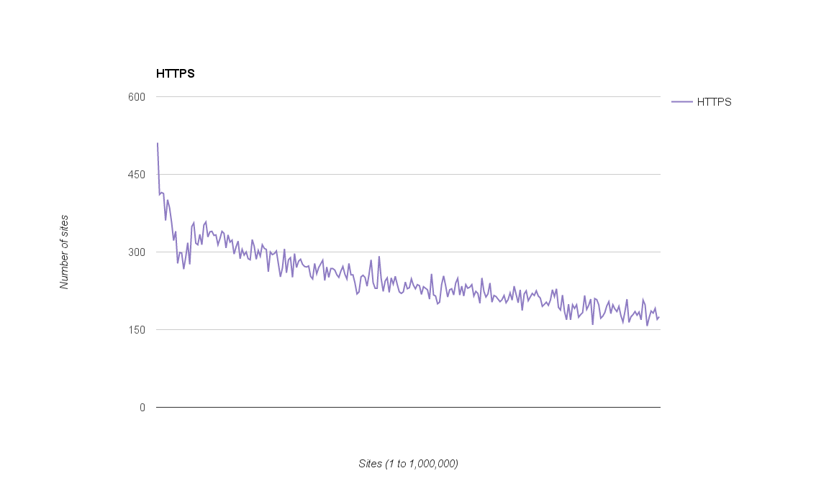Click the 0 y-axis tick label

[142, 408]
